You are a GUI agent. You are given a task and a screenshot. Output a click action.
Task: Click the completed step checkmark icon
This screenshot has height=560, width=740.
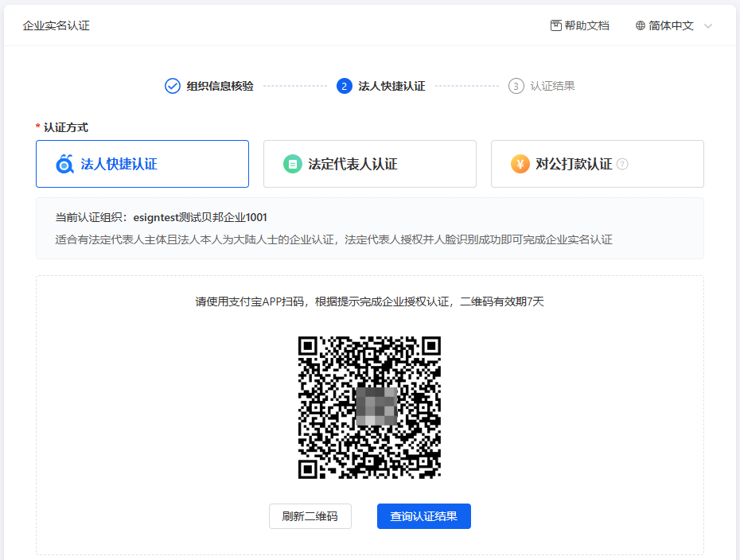coord(173,86)
